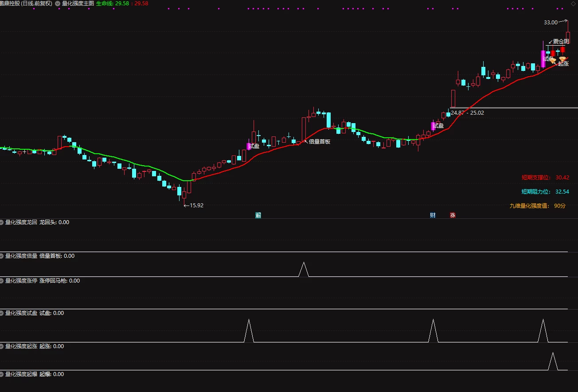Click the 倍量首板 arrow annotation
This screenshot has width=578, height=392.
tap(317, 142)
